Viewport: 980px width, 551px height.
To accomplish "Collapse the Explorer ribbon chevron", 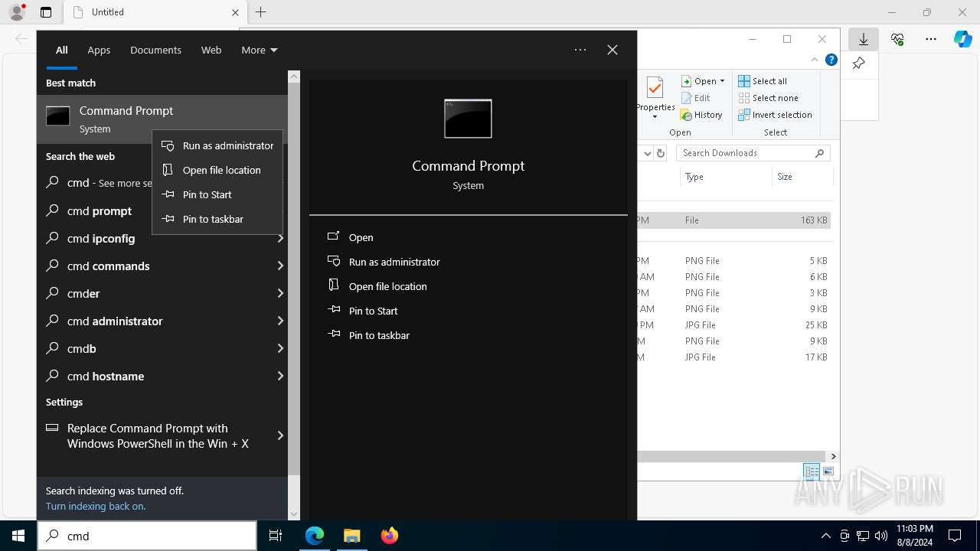I will (815, 60).
